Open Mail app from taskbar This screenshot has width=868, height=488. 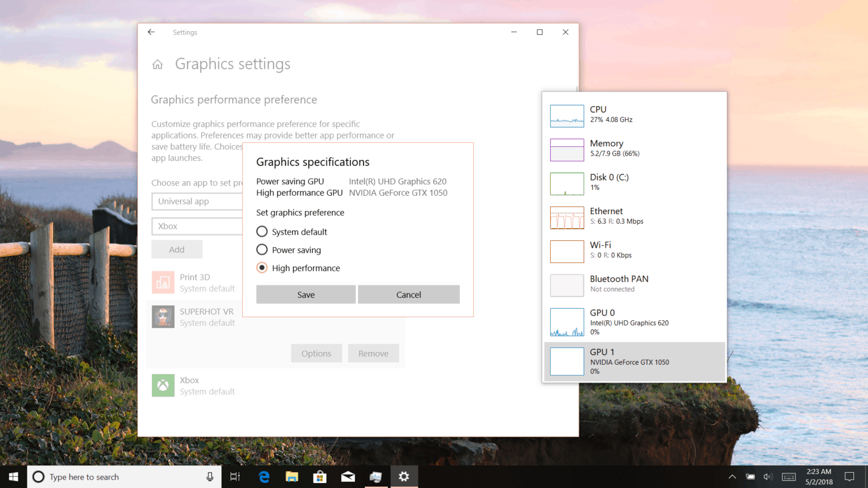[x=348, y=477]
